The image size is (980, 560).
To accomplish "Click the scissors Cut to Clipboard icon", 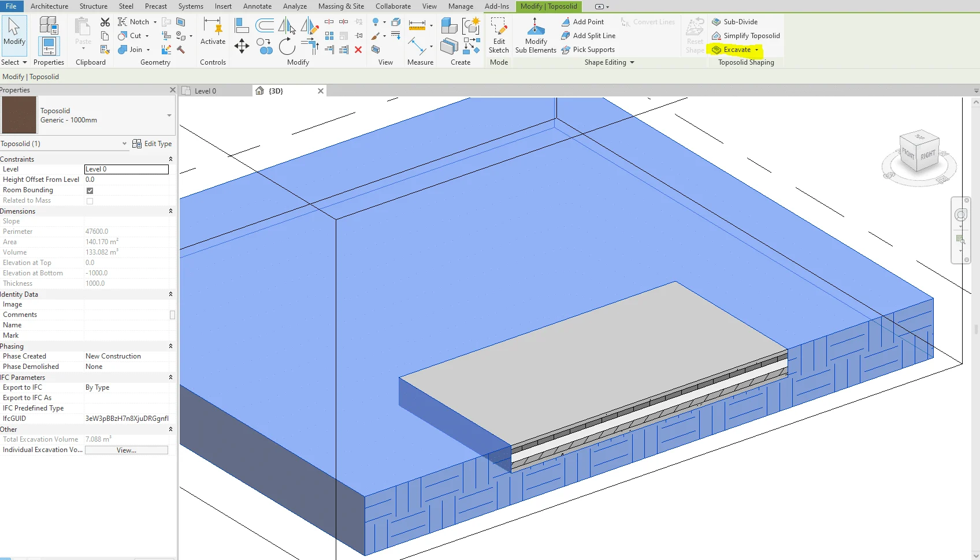I will tap(105, 22).
